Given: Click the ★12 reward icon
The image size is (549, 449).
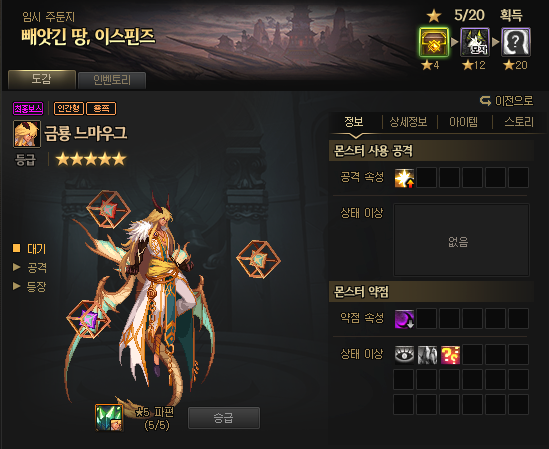Looking at the screenshot, I should 474,42.
